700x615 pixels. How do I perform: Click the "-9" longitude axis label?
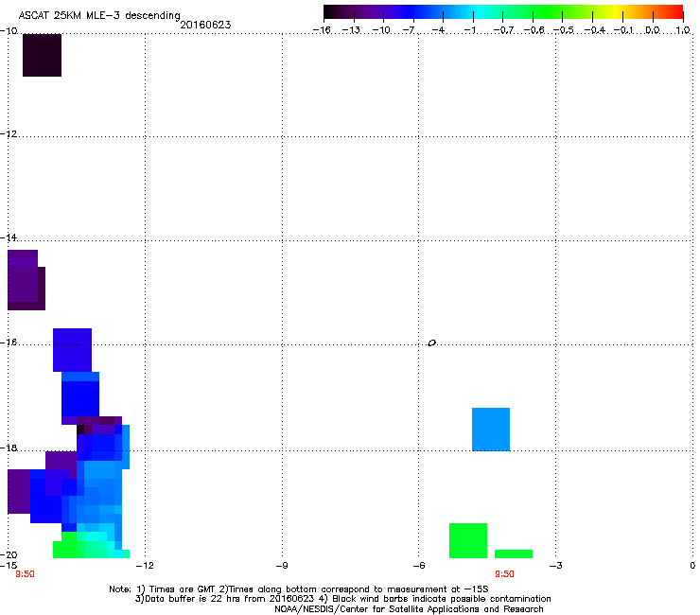tap(282, 566)
